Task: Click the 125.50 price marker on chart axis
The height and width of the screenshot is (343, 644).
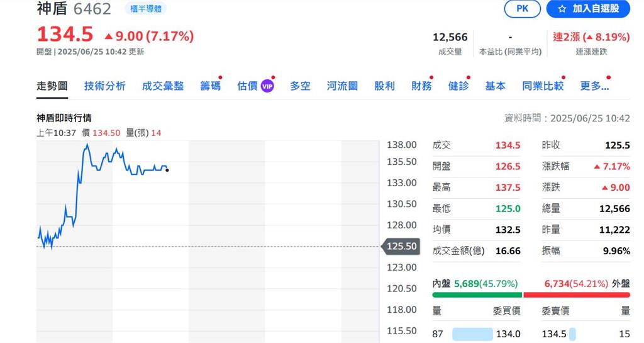Action: pos(401,246)
